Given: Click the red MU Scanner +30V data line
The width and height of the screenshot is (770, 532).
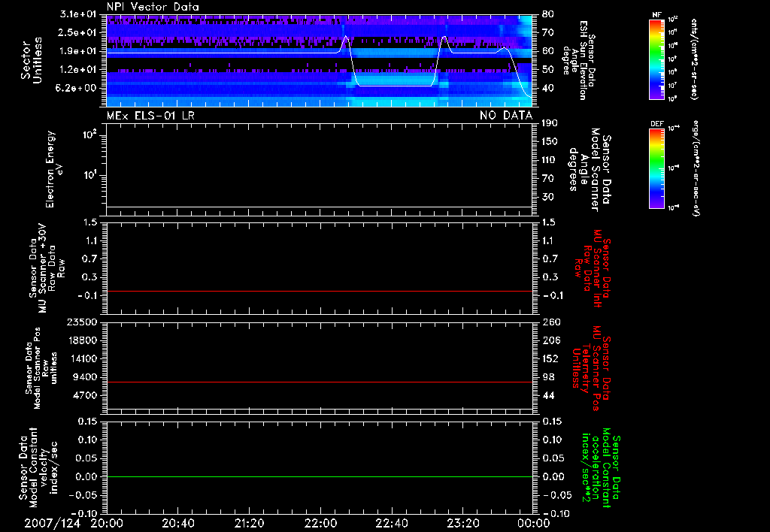Looking at the screenshot, I should 319,291.
